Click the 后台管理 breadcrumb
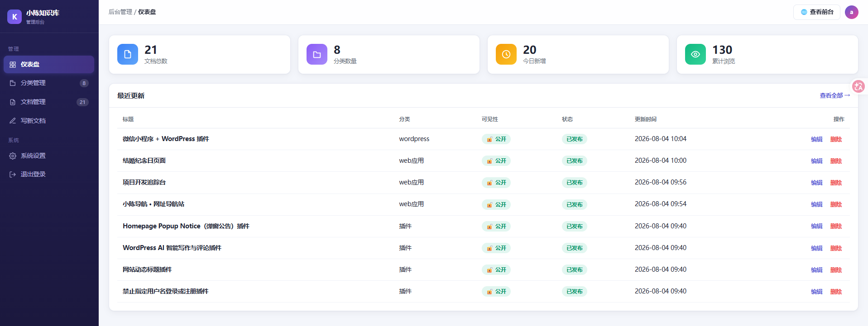This screenshot has height=326, width=868. pos(120,12)
